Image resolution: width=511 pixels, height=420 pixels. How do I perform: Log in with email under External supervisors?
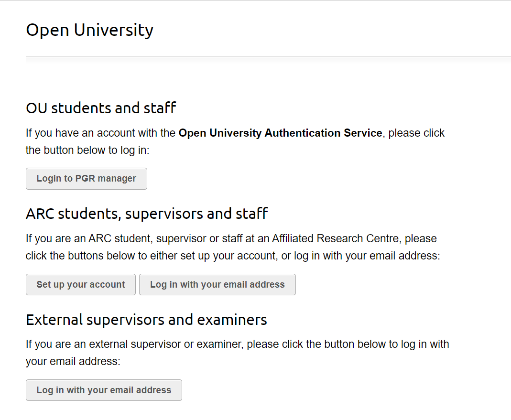[x=104, y=390]
